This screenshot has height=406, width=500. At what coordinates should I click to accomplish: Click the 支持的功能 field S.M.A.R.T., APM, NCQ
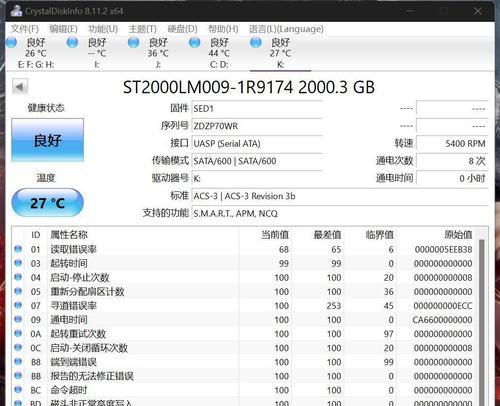[x=340, y=213]
